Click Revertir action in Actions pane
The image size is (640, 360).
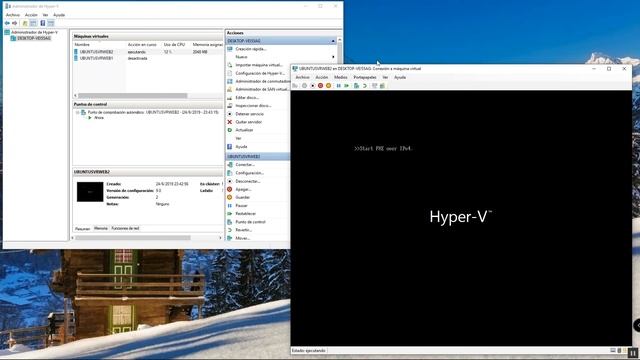point(243,230)
